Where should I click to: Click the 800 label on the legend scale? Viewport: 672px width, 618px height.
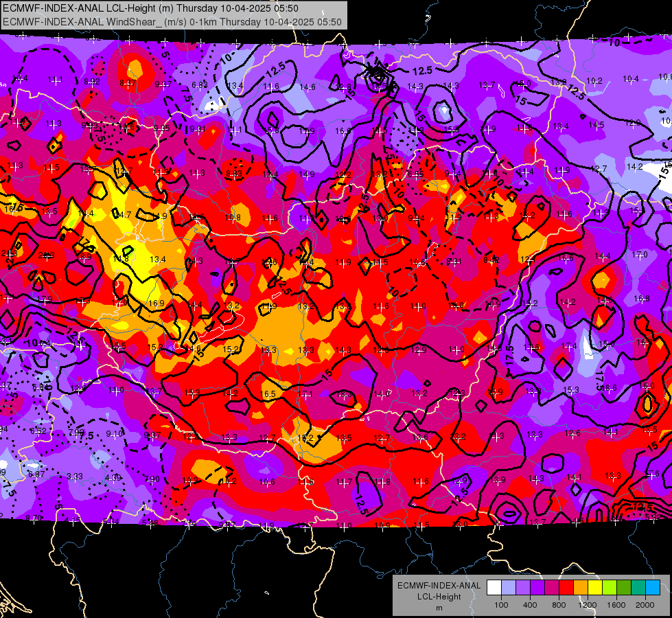coord(559,605)
